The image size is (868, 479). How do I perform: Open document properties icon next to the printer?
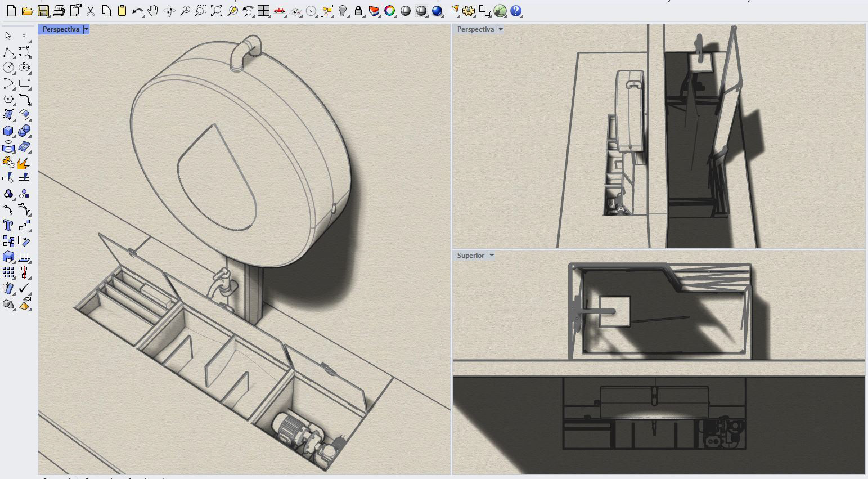point(75,11)
